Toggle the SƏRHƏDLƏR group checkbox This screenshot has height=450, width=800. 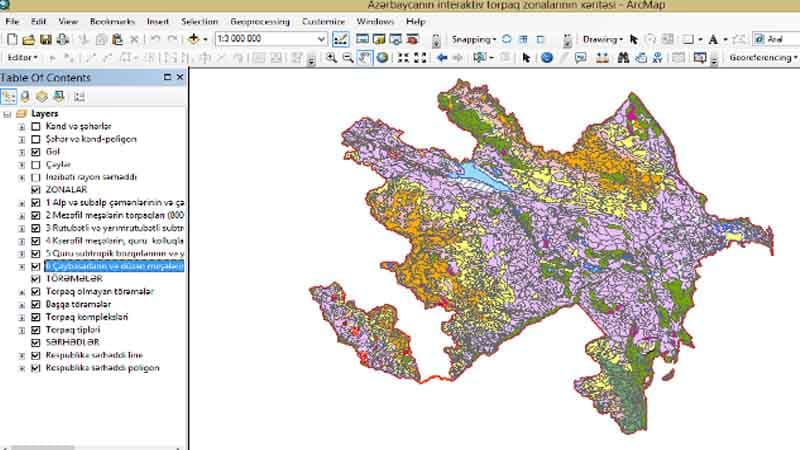pos(36,342)
